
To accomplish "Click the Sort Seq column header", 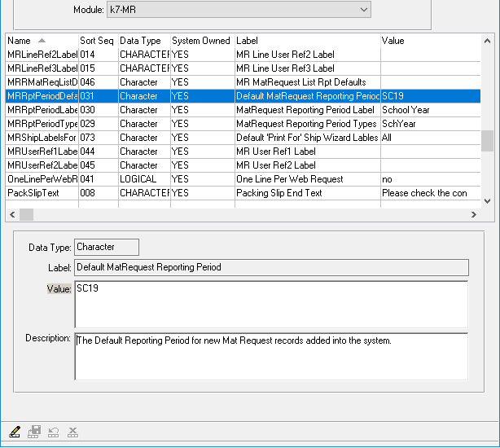I will (97, 41).
